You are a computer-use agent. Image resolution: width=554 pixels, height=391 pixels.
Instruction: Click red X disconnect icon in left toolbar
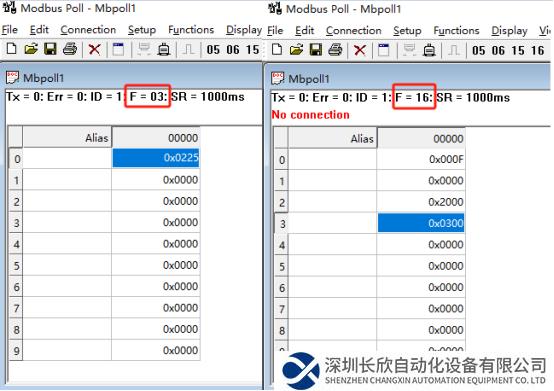click(x=94, y=49)
